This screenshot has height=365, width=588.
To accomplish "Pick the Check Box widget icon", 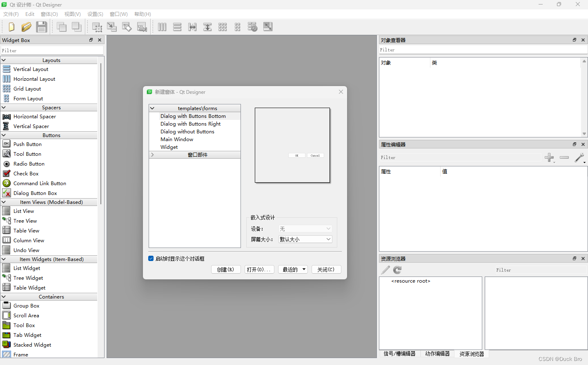I will tap(7, 173).
